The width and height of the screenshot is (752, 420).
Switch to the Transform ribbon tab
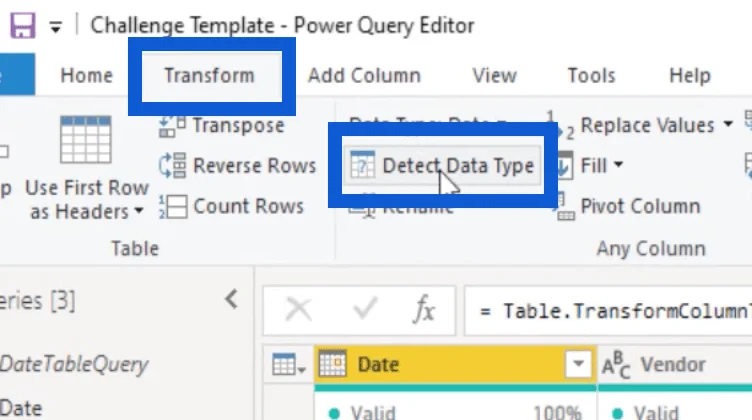(x=209, y=75)
